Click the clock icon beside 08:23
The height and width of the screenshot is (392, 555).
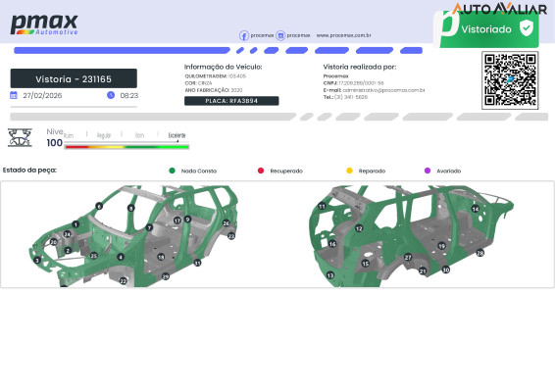pos(111,95)
